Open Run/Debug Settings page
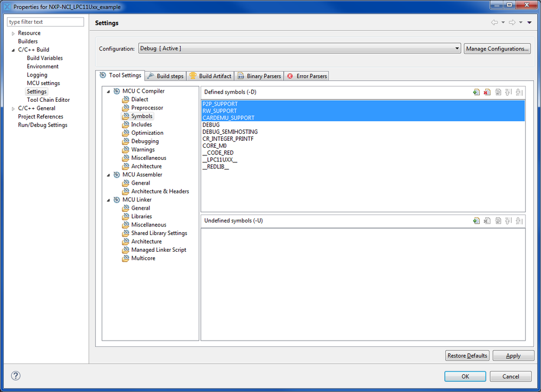Viewport: 541px width, 392px height. [x=43, y=125]
